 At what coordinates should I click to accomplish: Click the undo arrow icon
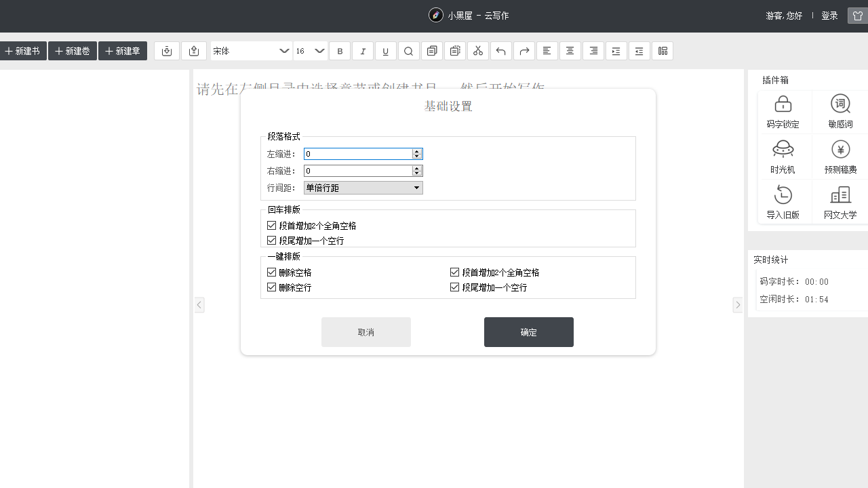(x=501, y=51)
